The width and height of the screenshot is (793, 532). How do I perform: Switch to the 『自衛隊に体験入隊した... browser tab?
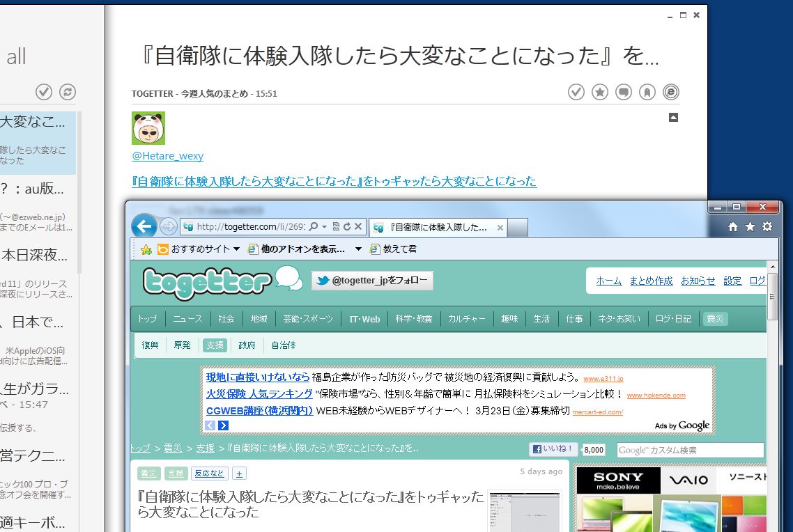[x=438, y=227]
